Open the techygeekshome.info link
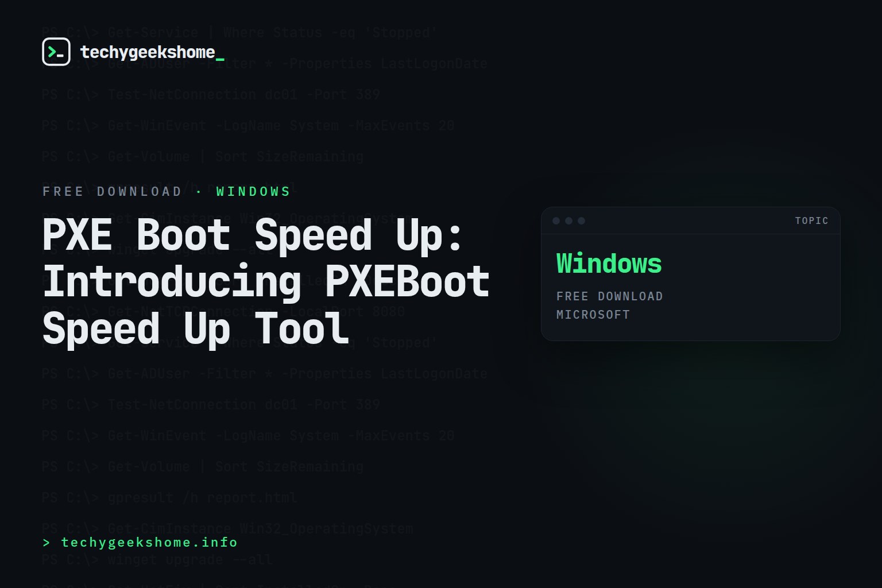This screenshot has height=588, width=882. pyautogui.click(x=140, y=542)
